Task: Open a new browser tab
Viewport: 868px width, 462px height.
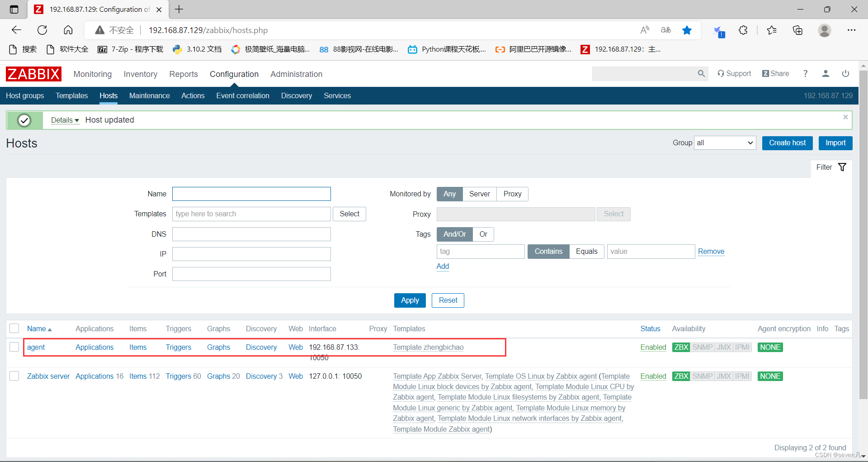Action: [x=179, y=9]
